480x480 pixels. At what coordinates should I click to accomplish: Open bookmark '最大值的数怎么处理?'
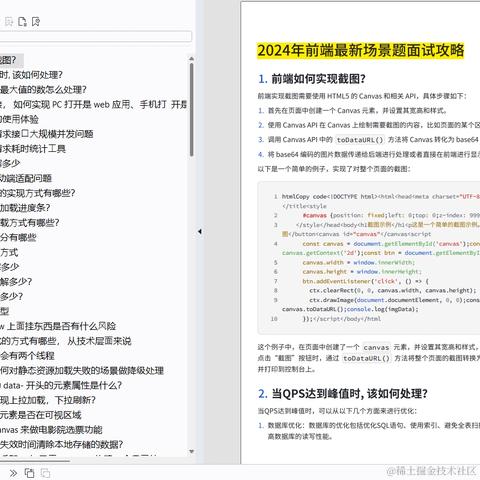(43, 90)
